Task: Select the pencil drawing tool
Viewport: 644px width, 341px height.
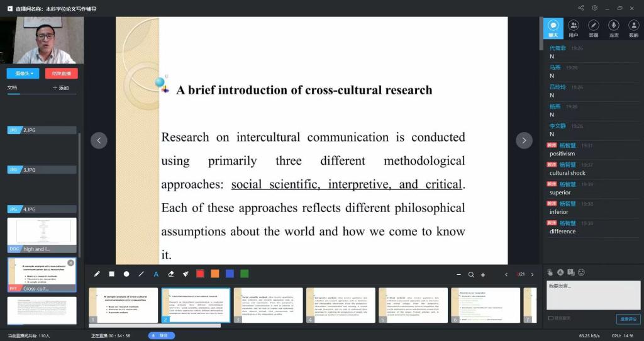Action: click(97, 274)
